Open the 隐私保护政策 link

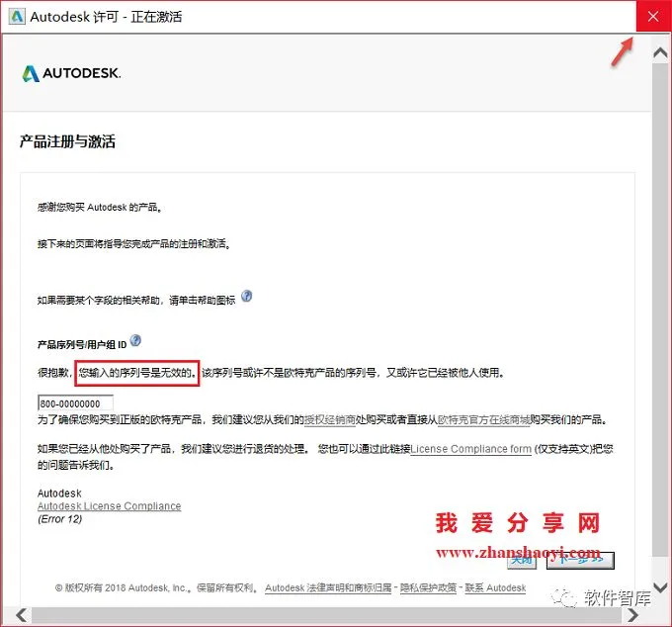(428, 588)
